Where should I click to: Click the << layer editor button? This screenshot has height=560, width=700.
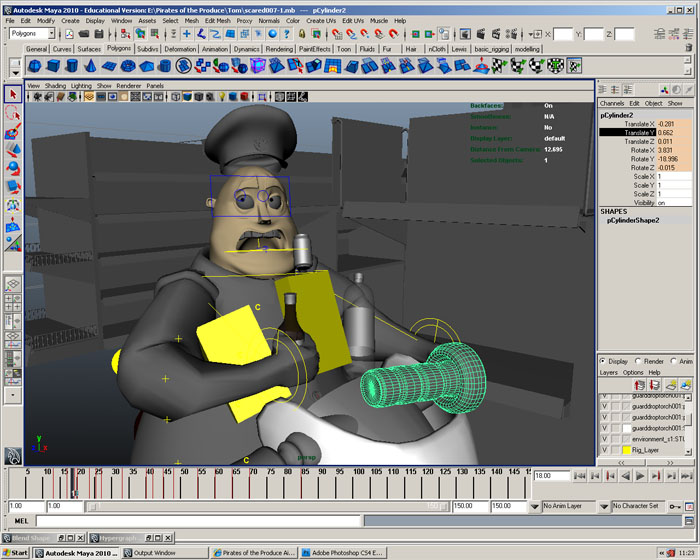click(621, 463)
